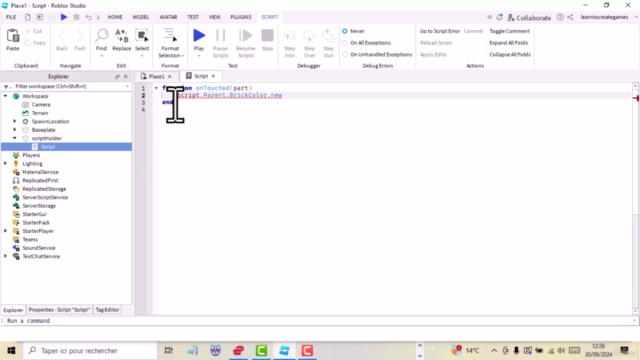640x360 pixels.
Task: Click the quick-access Play icon in title toolbar
Action: pyautogui.click(x=64, y=17)
